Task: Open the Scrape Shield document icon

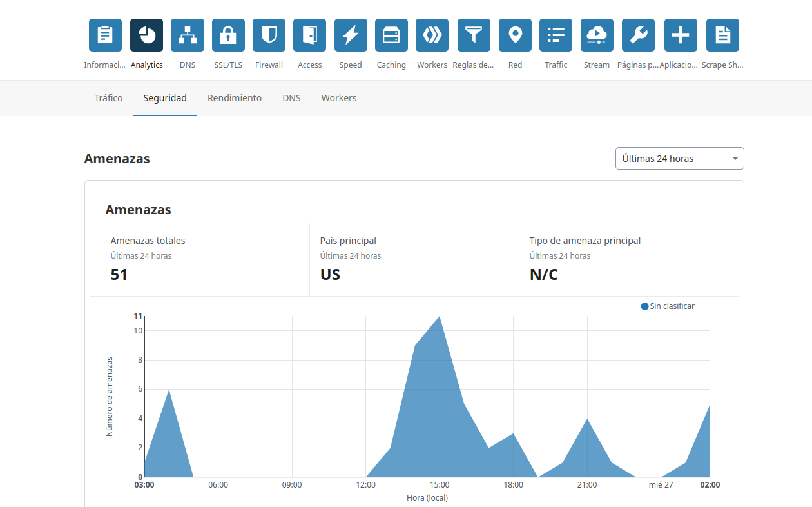Action: click(722, 35)
